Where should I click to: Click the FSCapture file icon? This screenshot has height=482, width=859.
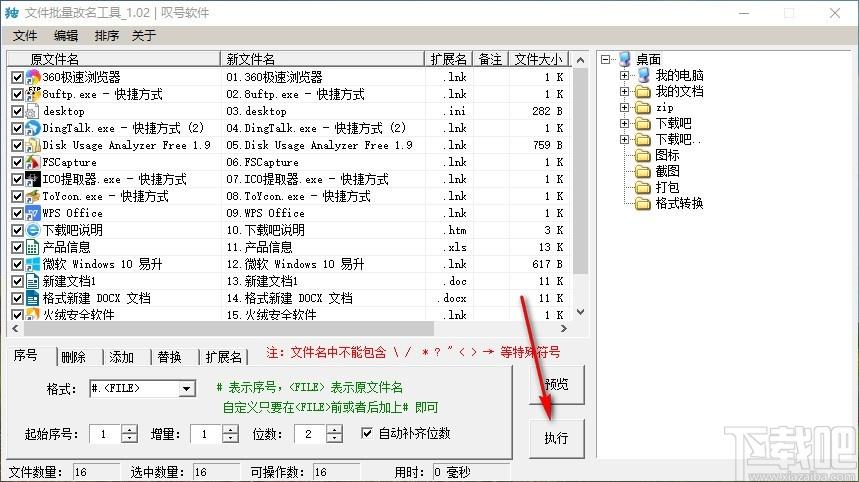33,162
